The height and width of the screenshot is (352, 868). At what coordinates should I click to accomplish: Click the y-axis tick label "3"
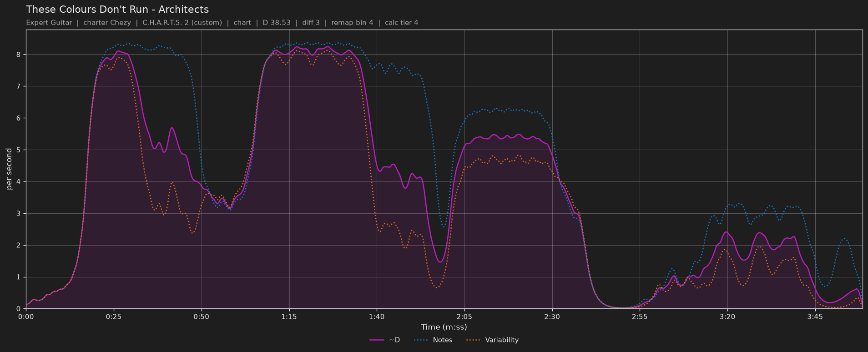click(19, 214)
